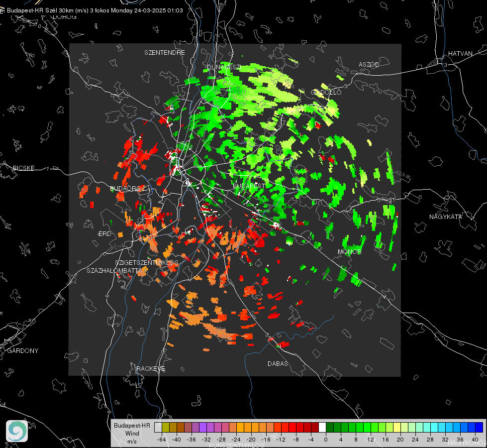Click the '32' legend value

[445, 440]
